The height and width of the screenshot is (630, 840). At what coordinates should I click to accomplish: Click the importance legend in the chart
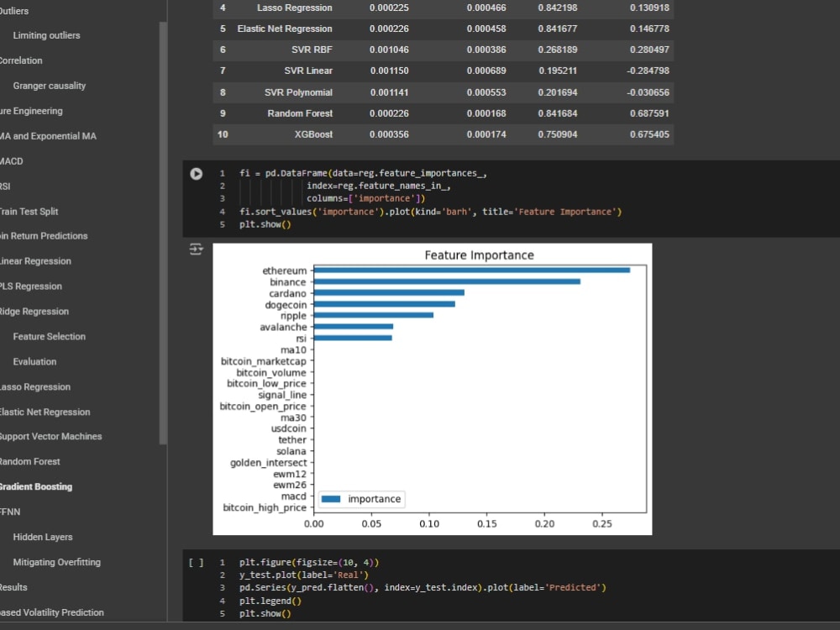(x=361, y=499)
